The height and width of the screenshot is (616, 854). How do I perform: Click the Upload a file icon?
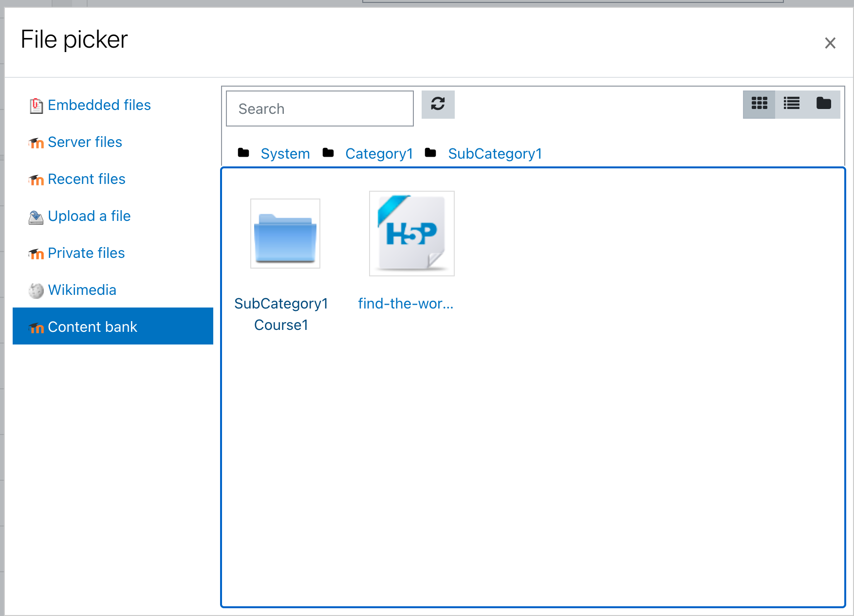coord(36,217)
